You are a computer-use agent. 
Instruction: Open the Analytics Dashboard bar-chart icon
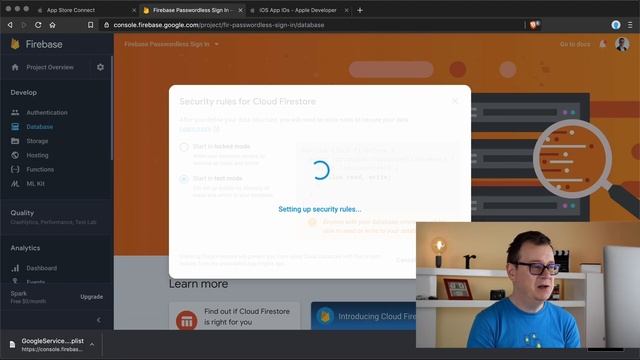point(15,268)
